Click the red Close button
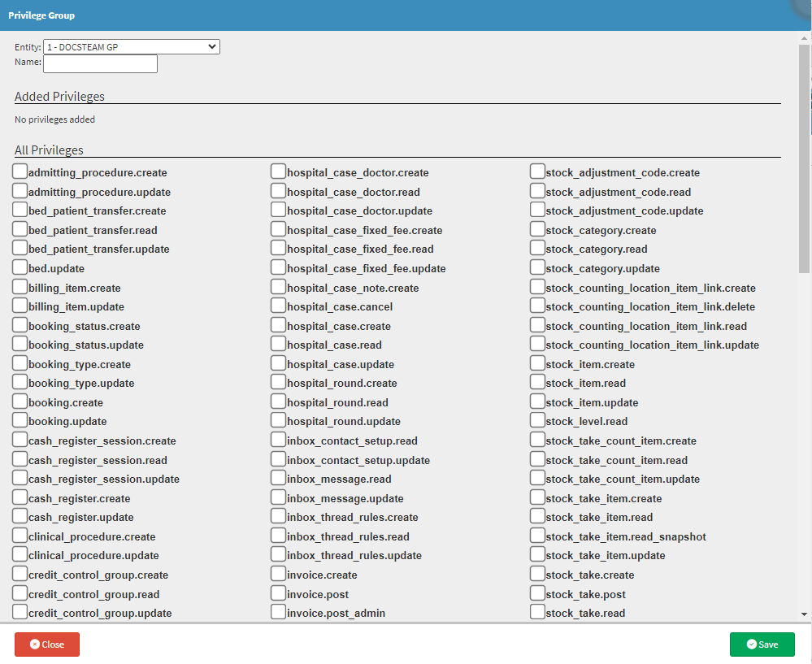812x664 pixels. coord(47,644)
